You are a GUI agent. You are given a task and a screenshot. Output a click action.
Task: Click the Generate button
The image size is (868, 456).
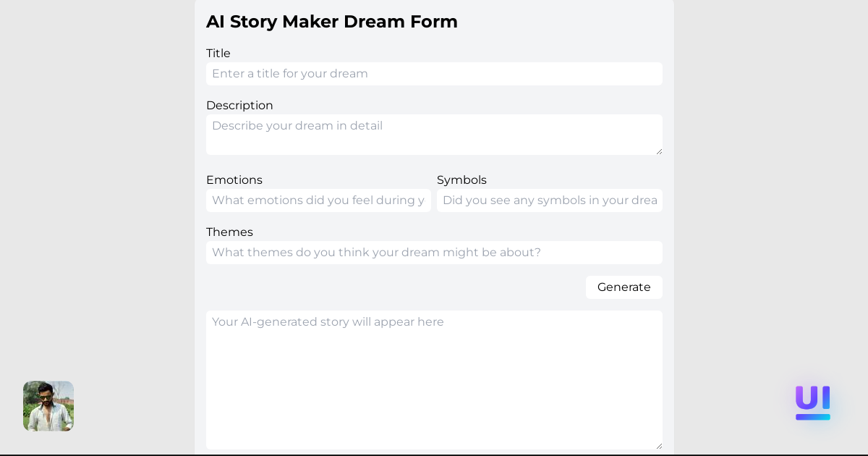[624, 287]
